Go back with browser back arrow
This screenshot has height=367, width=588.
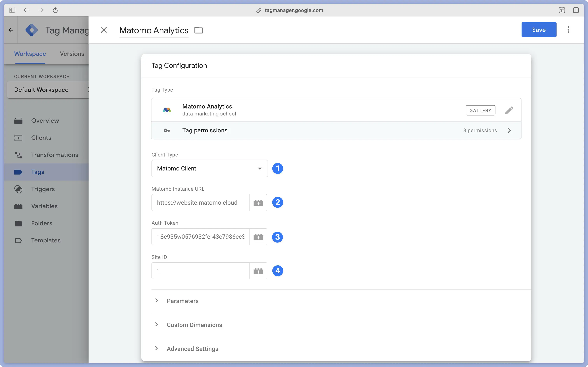[x=26, y=10]
